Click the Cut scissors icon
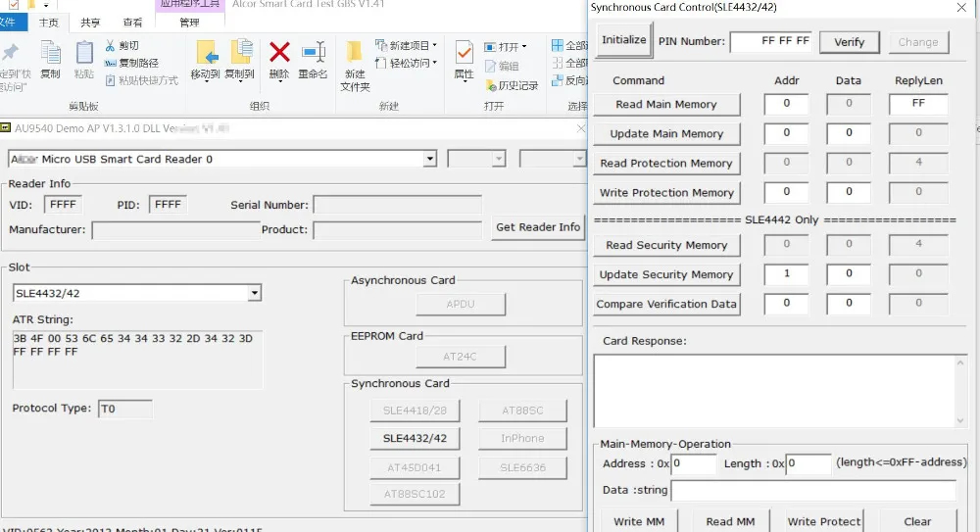This screenshot has height=532, width=980. [110, 45]
